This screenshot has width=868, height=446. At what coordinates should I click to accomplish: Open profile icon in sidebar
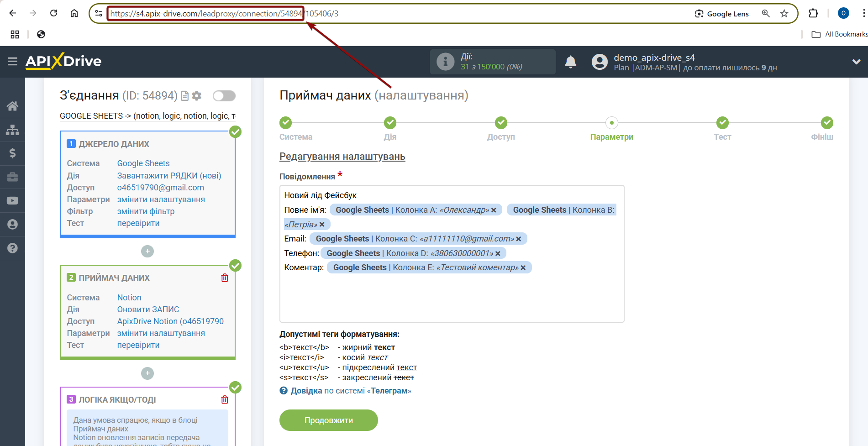click(x=12, y=224)
